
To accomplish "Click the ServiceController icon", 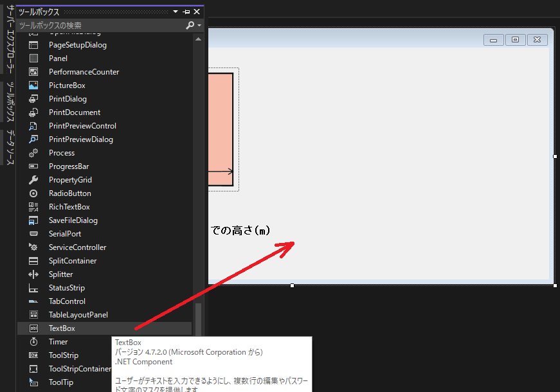I will point(33,247).
